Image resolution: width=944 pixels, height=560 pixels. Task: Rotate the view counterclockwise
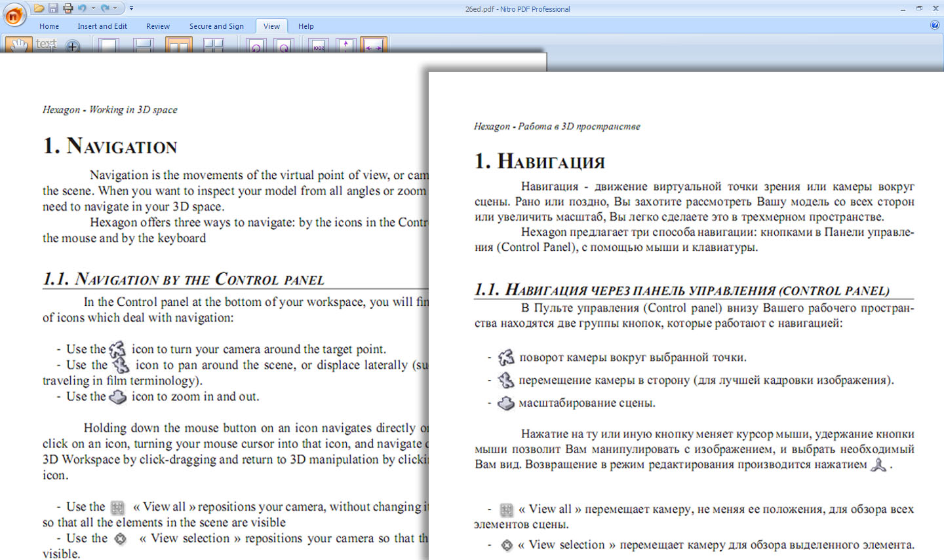click(256, 45)
